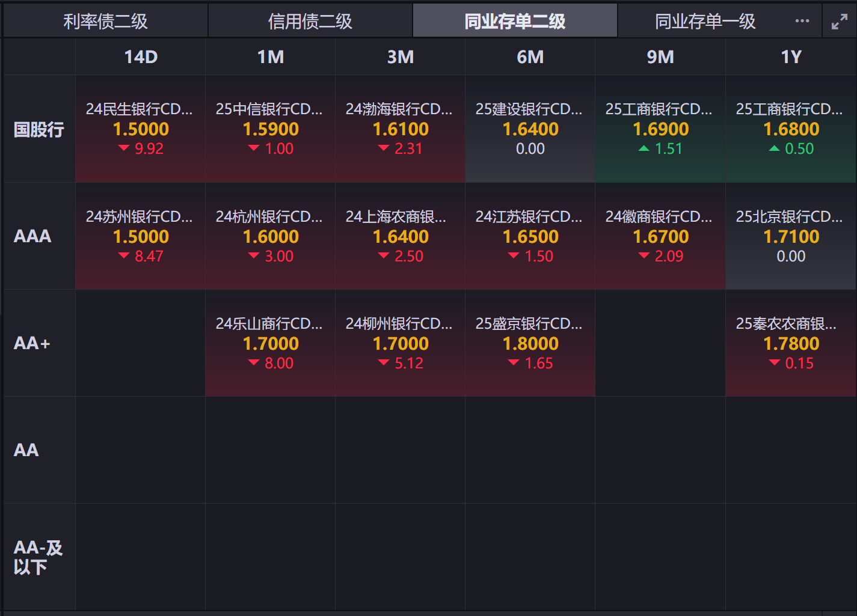Select the 国股行 row label

[x=39, y=129]
